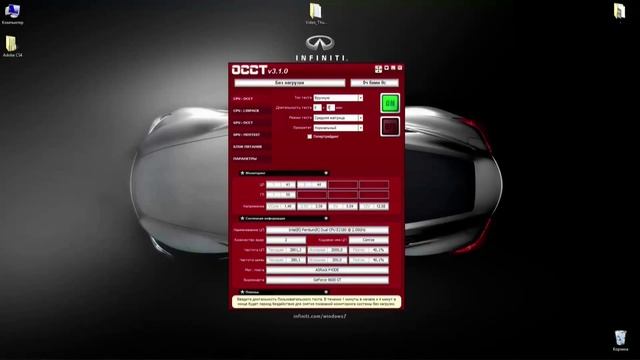The height and width of the screenshot is (360, 640).
Task: Stop the test with dark OFF button
Action: point(390,127)
